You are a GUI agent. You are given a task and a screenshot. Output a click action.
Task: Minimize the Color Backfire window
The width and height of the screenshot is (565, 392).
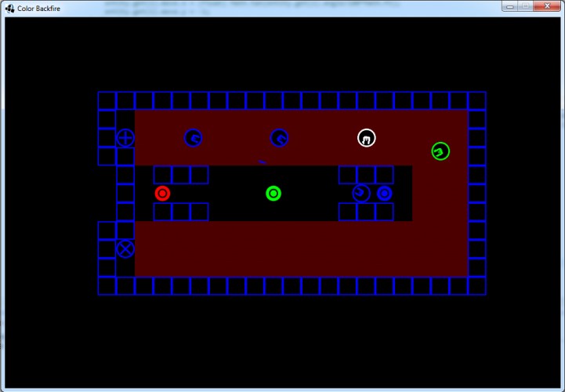pos(510,6)
